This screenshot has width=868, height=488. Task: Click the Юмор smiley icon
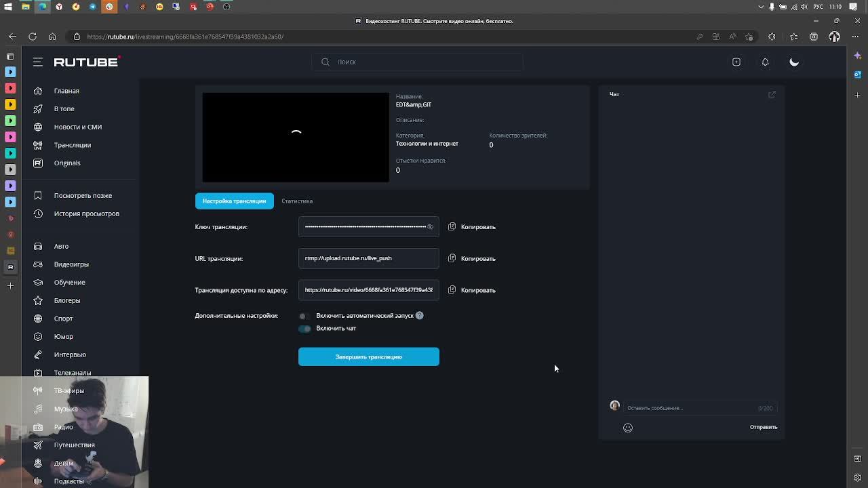(38, 336)
